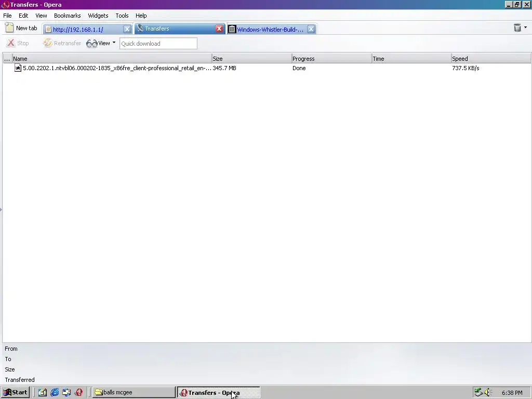Click the Transfers - Opera taskbar button

[x=219, y=393]
